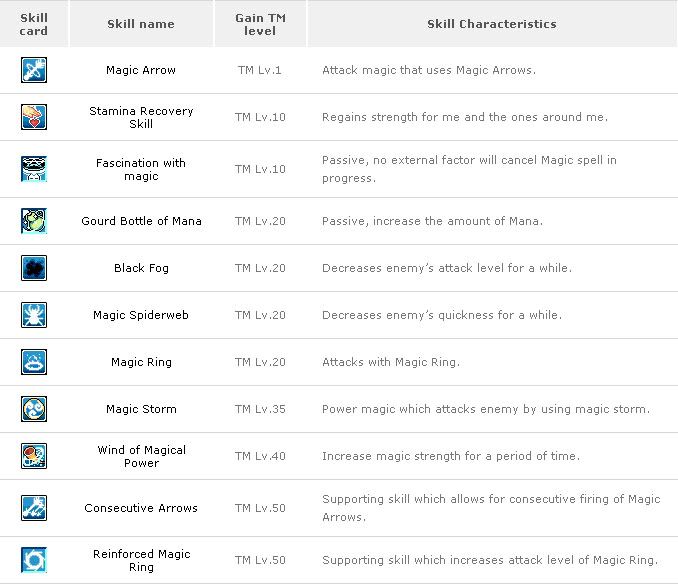Open the Reinforced Magic Ring icon
Viewport: 678px width, 584px height.
[x=34, y=560]
